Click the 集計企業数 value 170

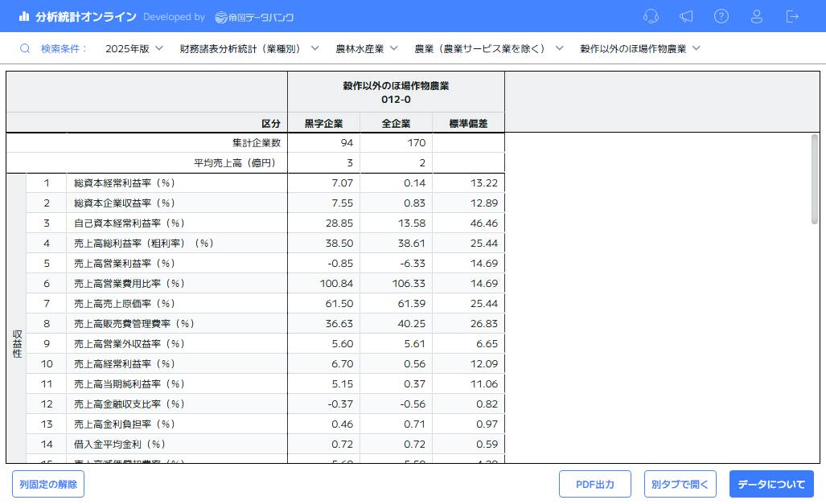point(416,143)
